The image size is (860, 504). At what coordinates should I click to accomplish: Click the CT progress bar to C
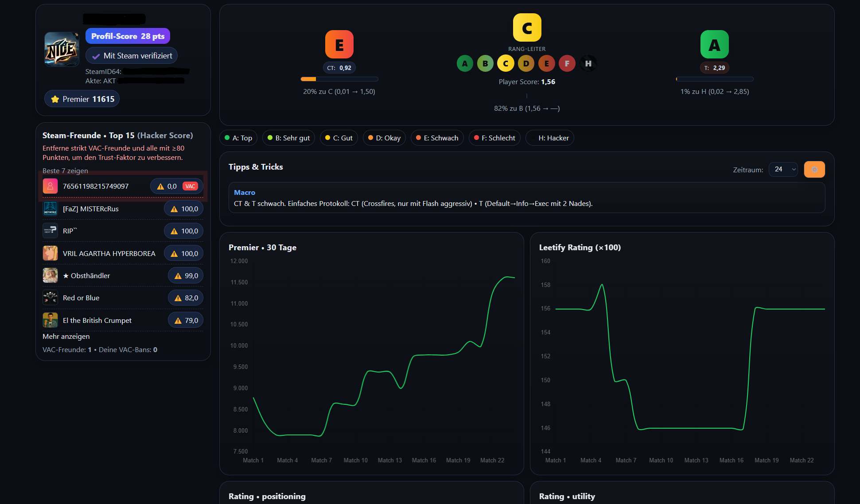pyautogui.click(x=339, y=79)
